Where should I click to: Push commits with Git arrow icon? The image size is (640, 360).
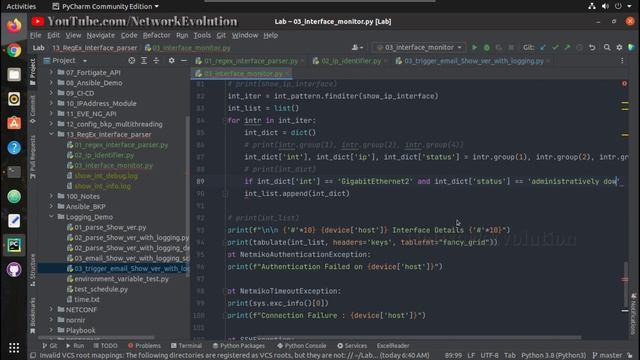567,48
